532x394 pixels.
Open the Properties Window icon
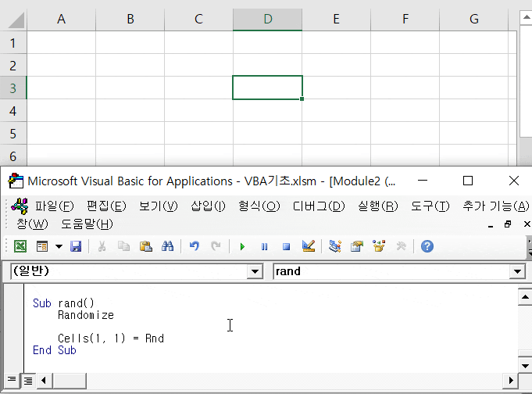(x=357, y=246)
